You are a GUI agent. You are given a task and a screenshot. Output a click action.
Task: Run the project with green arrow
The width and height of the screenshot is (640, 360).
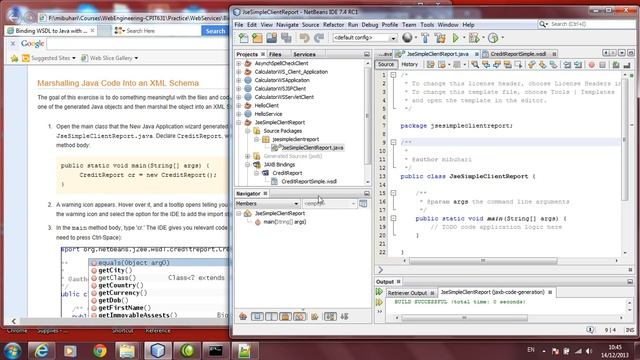pyautogui.click(x=456, y=38)
